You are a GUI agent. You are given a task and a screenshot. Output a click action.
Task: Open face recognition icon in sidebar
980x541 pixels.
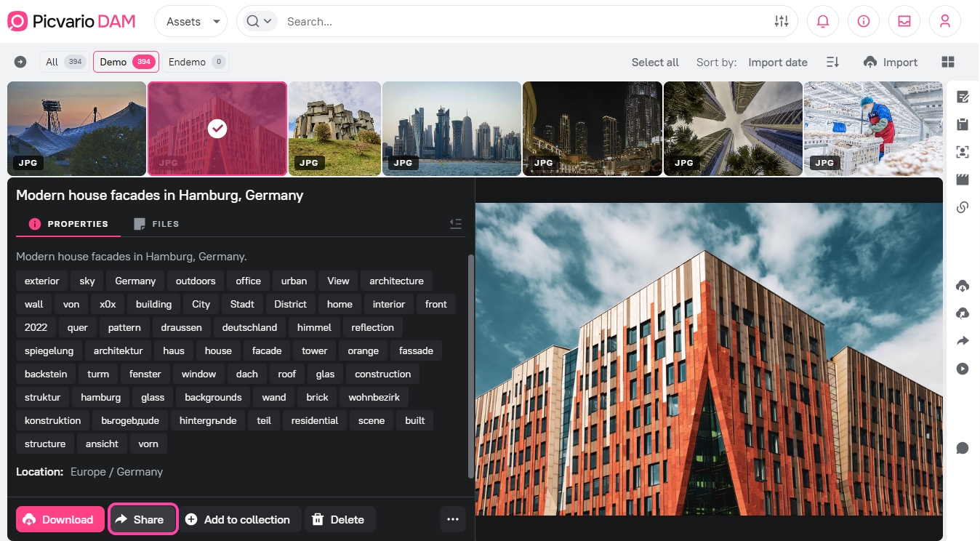pos(963,152)
